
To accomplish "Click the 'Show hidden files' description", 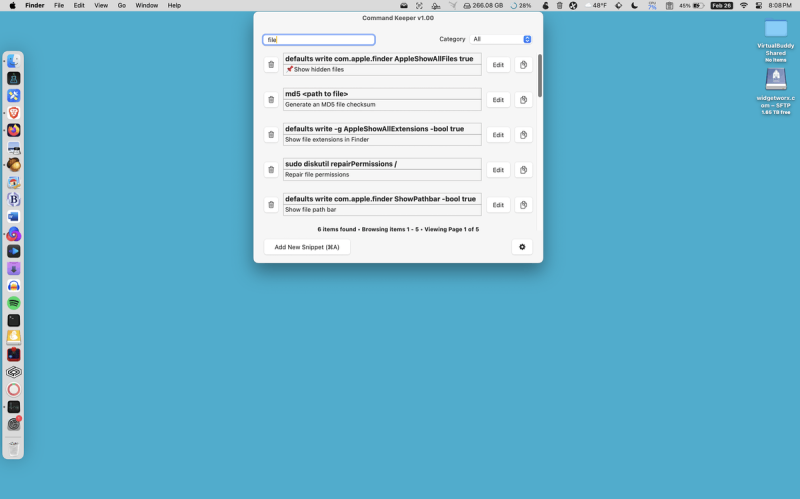I will coord(382,69).
